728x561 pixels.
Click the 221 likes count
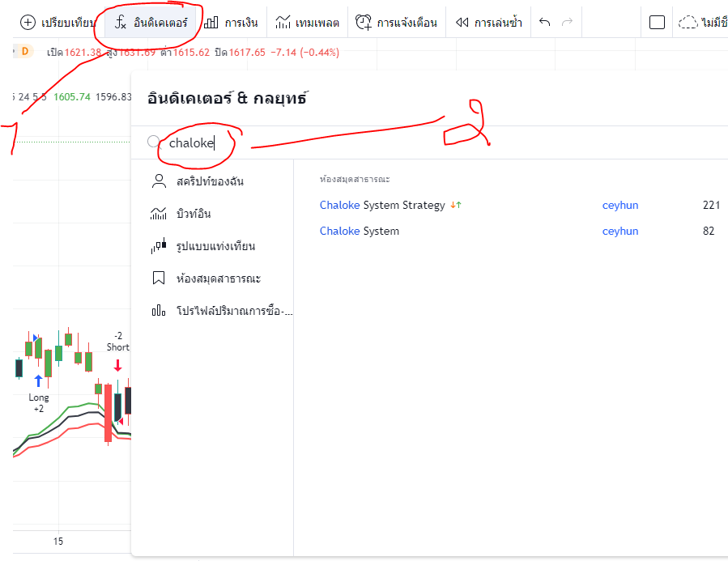pyautogui.click(x=711, y=205)
